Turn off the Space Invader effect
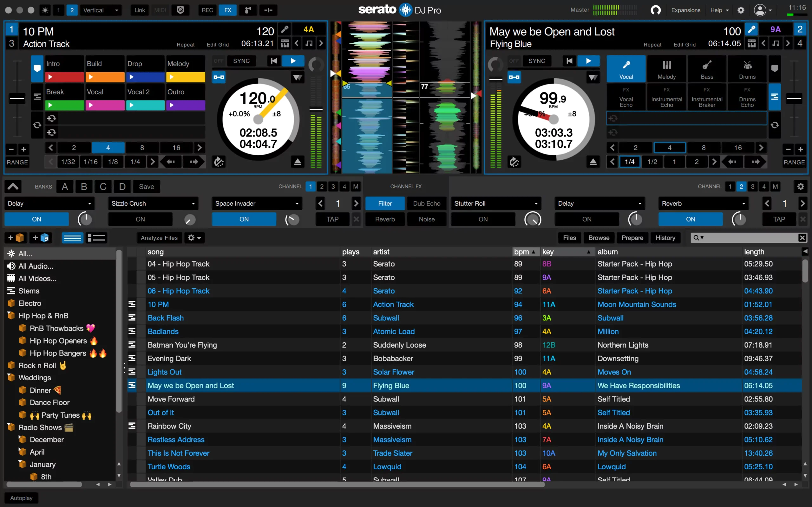812x507 pixels. [x=244, y=219]
